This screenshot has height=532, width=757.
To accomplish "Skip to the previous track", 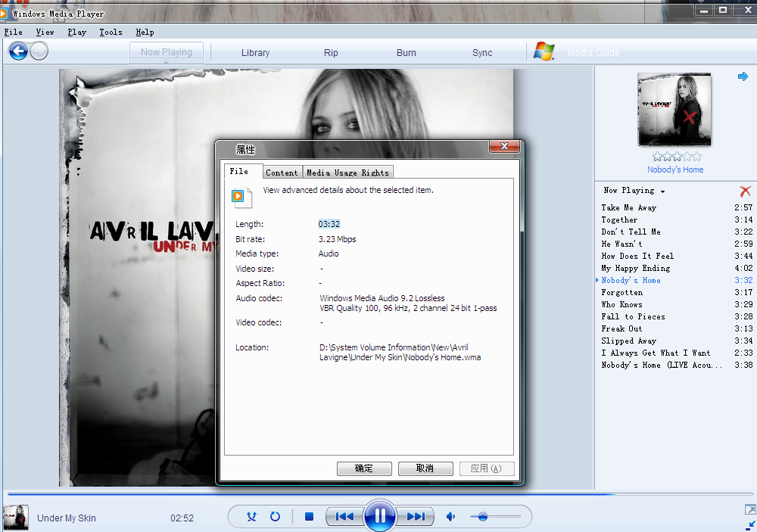I will (x=344, y=517).
